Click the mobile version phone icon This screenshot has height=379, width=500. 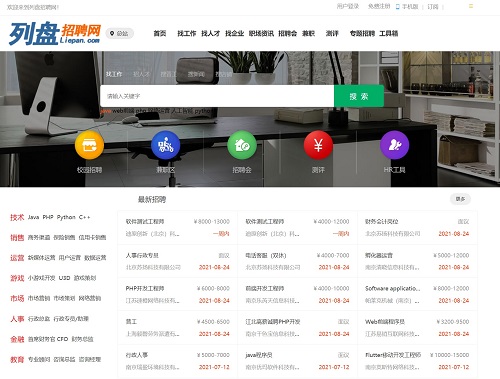[x=397, y=6]
